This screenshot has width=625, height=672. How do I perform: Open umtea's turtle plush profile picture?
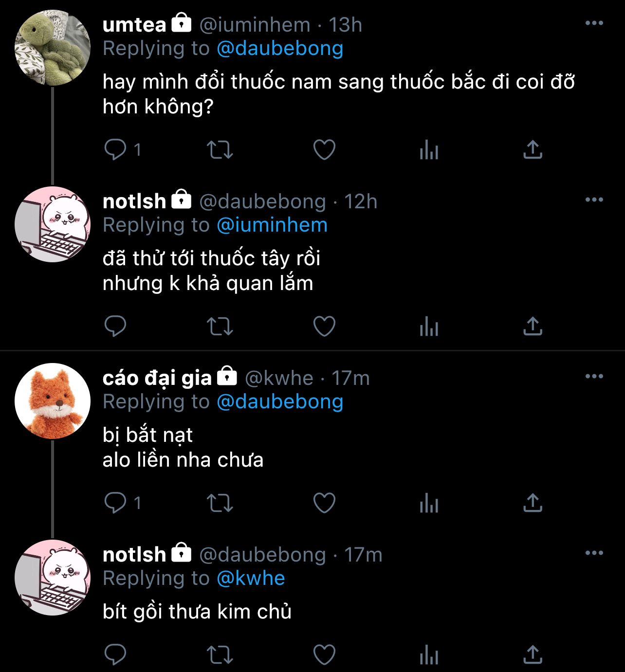click(x=53, y=47)
